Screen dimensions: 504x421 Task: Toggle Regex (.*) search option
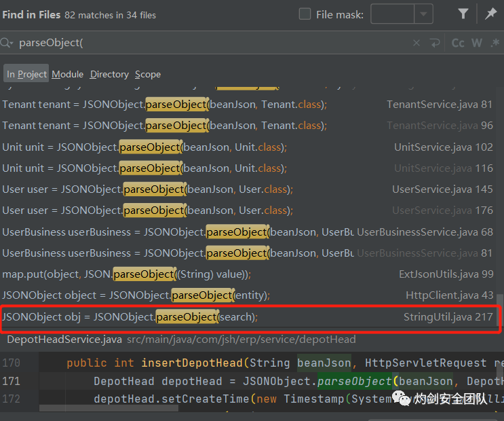click(x=495, y=43)
